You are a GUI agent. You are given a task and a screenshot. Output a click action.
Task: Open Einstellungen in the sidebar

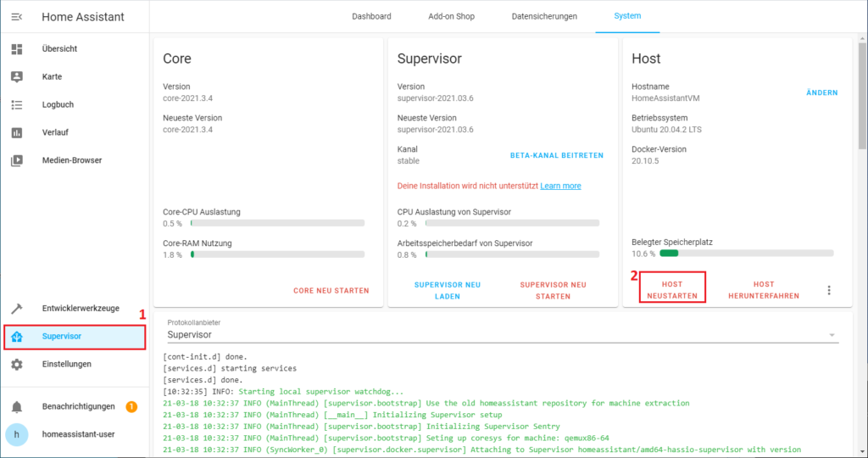[75, 365]
